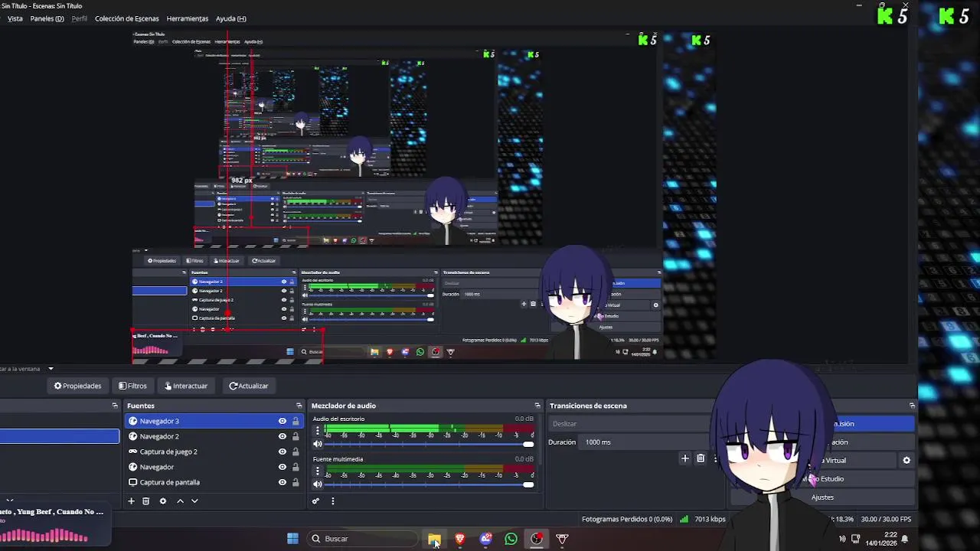Open virtual camera settings gear icon

[x=906, y=461]
